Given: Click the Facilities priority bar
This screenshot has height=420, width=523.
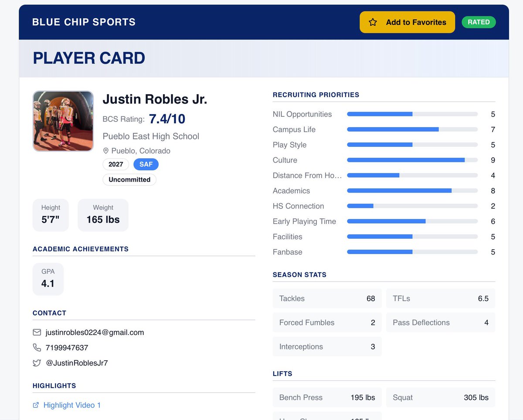Looking at the screenshot, I should click(x=412, y=237).
